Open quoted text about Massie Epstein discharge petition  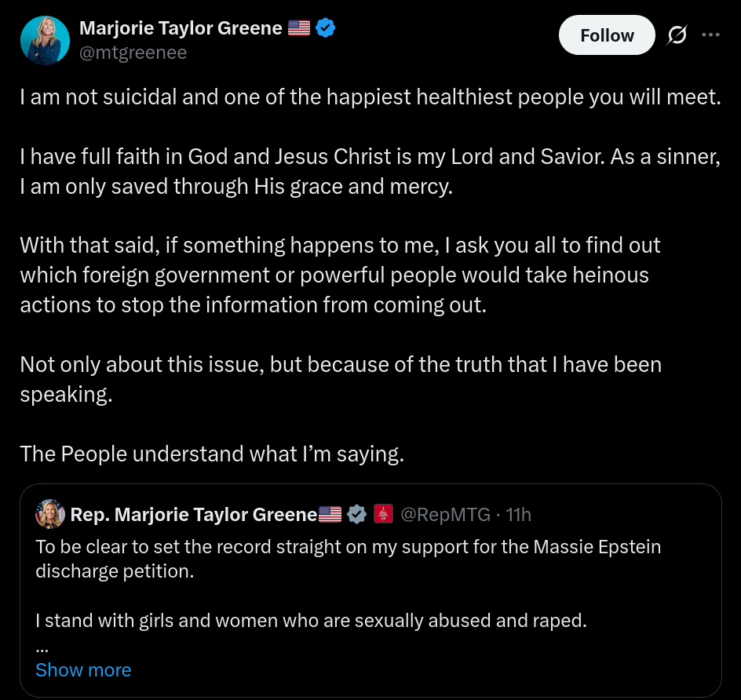(x=348, y=558)
